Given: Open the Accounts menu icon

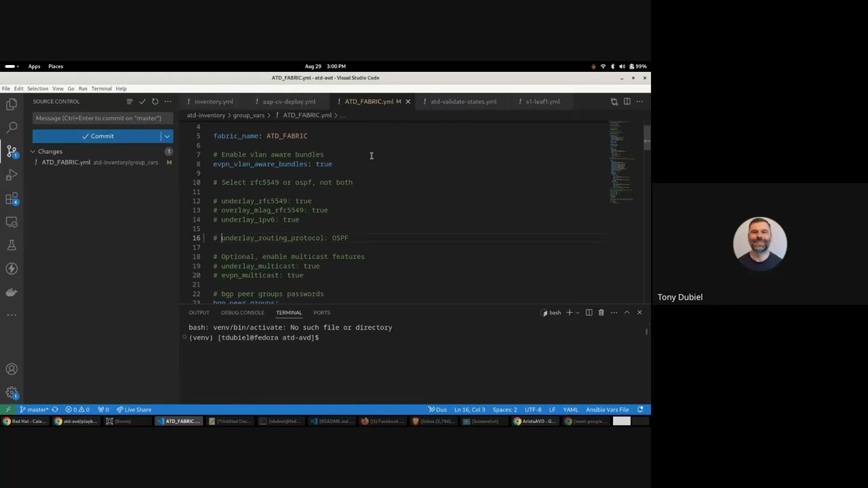Looking at the screenshot, I should pos(12,369).
